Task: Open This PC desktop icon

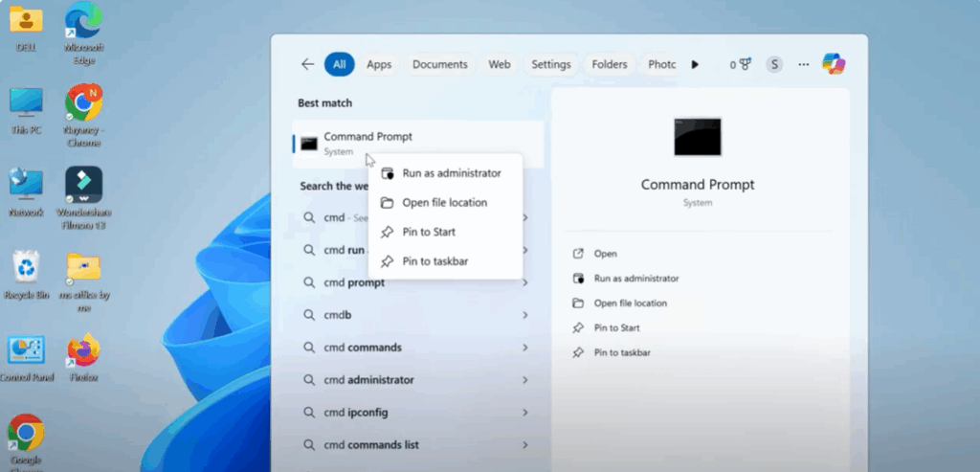Action: pos(26,111)
